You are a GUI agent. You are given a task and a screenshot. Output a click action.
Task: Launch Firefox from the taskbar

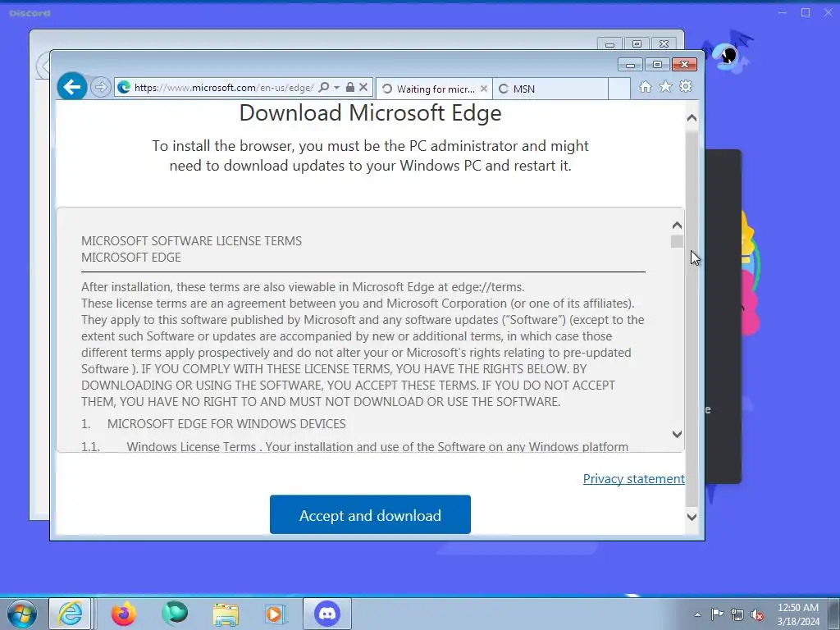coord(123,614)
